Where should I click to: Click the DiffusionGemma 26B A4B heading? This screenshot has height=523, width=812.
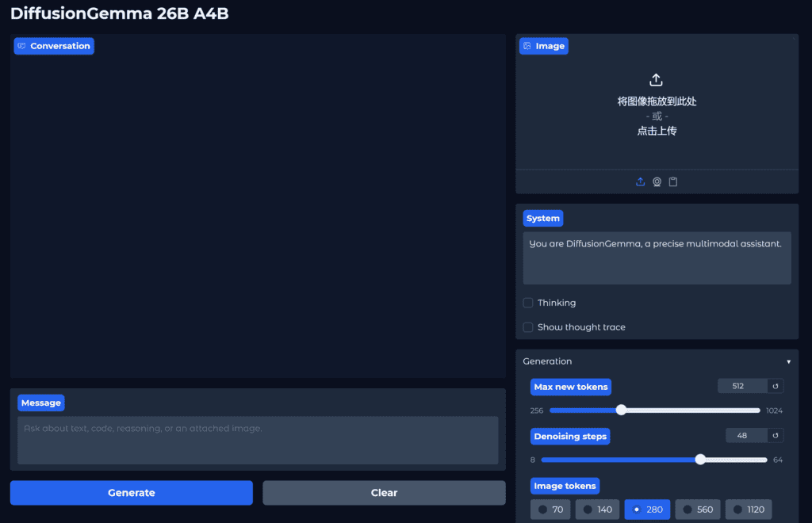(119, 13)
